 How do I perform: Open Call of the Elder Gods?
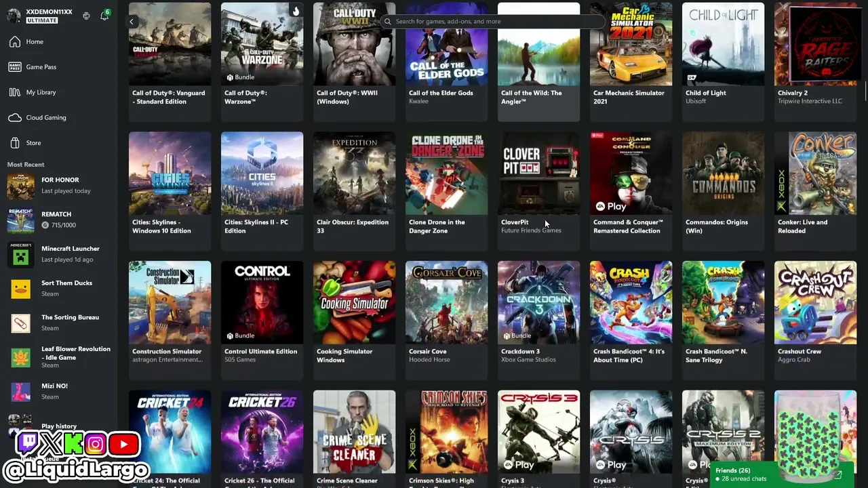(x=446, y=62)
